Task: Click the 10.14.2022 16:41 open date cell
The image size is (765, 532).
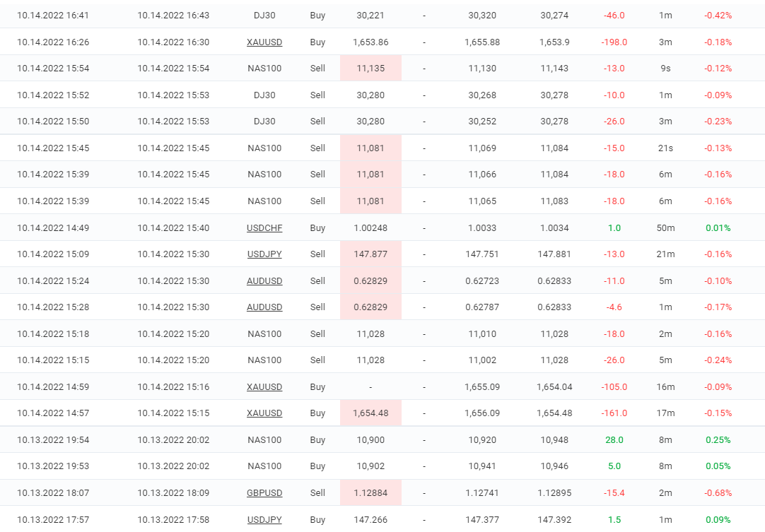Action: pyautogui.click(x=53, y=16)
